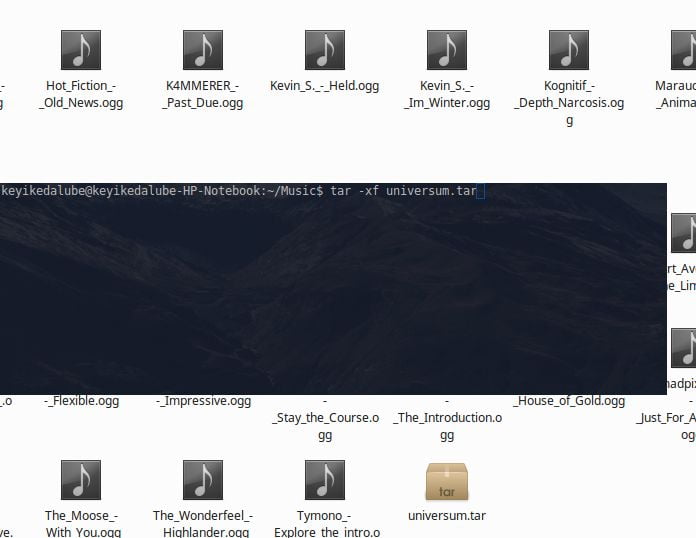This screenshot has width=696, height=538.
Task: Click the Kevin_S._-_Im_Winter.ogg file name
Action: [x=447, y=94]
